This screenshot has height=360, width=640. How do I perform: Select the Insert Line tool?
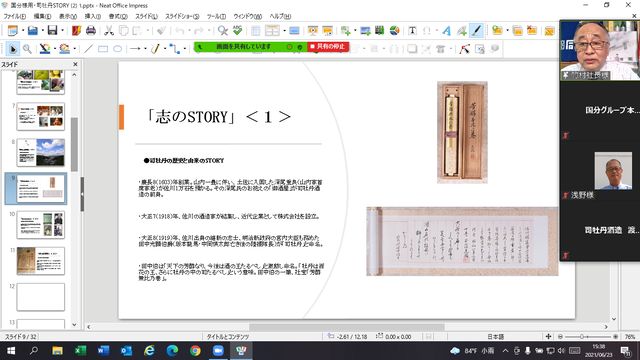pos(88,49)
